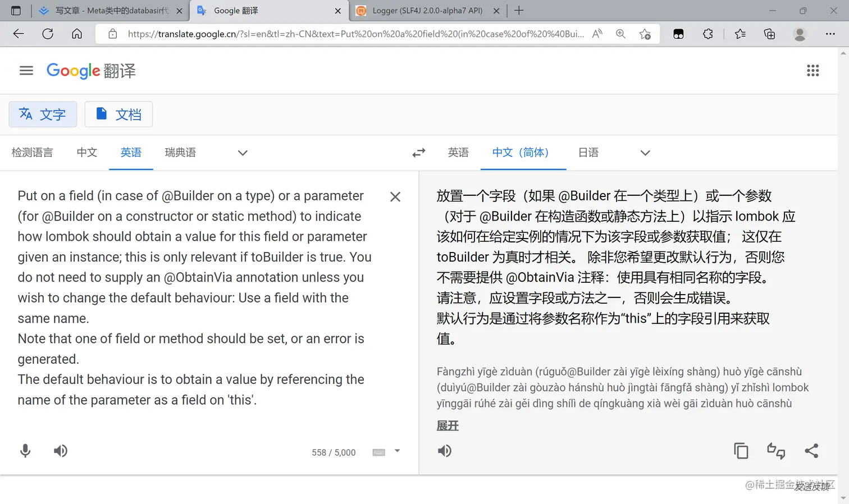Viewport: 849px width, 504px height.
Task: Close the 写文章 browser tab
Action: [x=179, y=11]
